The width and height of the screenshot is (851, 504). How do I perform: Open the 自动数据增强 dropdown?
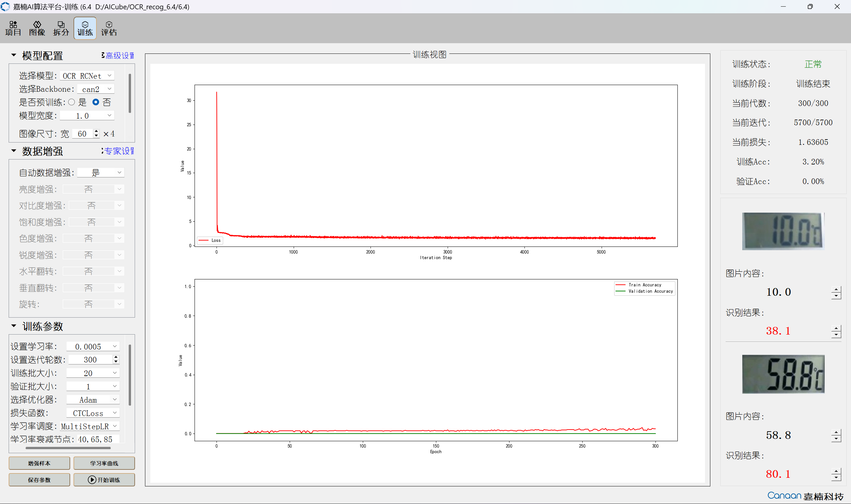click(x=101, y=172)
